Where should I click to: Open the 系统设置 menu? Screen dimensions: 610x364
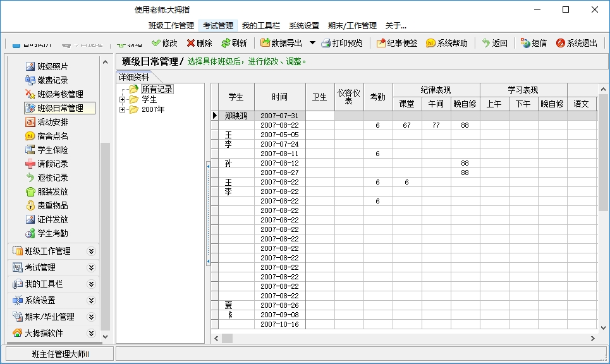(x=304, y=26)
